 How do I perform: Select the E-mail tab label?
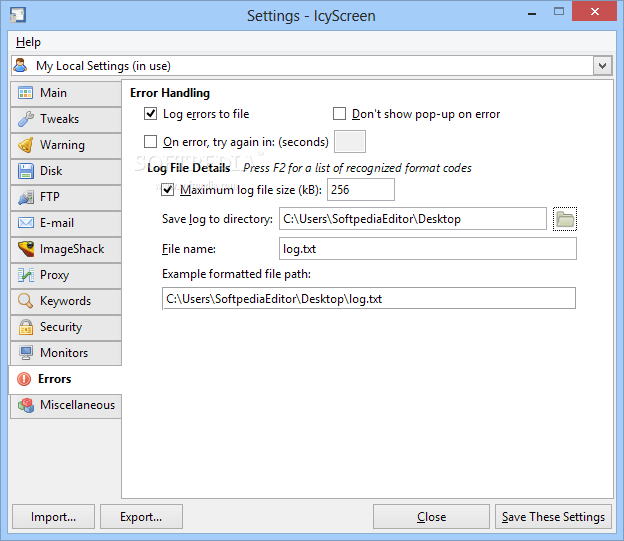pyautogui.click(x=57, y=223)
